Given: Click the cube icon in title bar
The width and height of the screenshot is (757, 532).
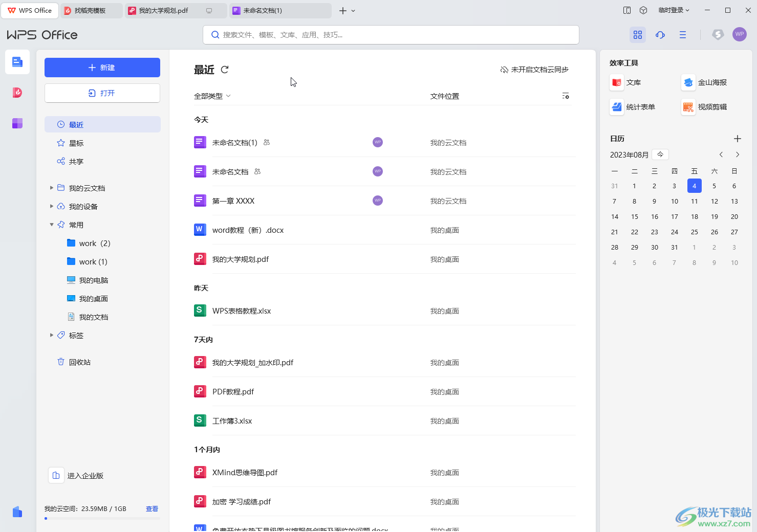Looking at the screenshot, I should point(644,10).
